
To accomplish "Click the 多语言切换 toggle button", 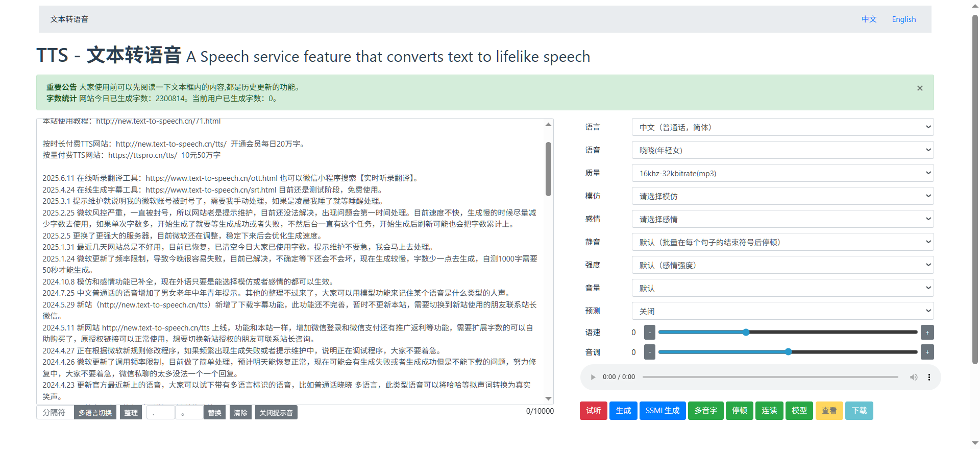I will (x=95, y=413).
